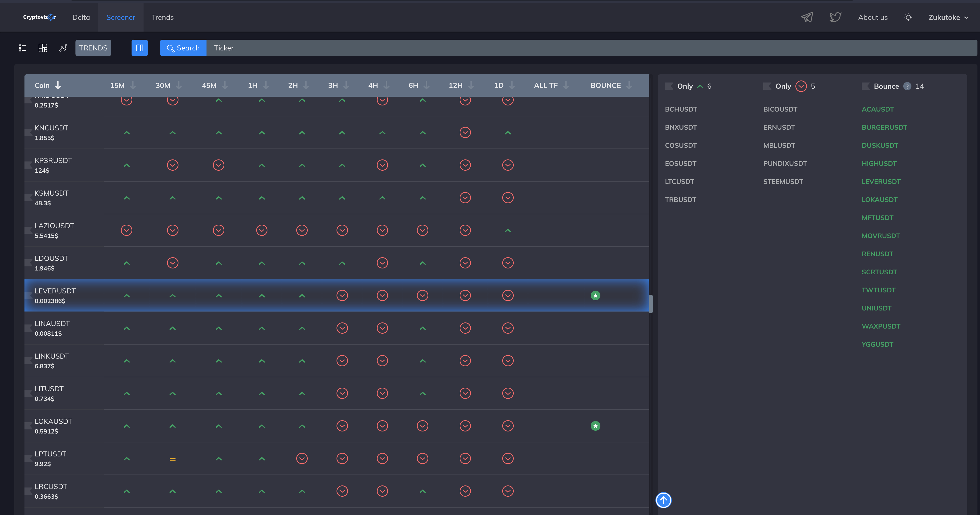Screen dimensions: 980x515
Task: Toggle the flag next to Only up filter
Action: coord(669,86)
